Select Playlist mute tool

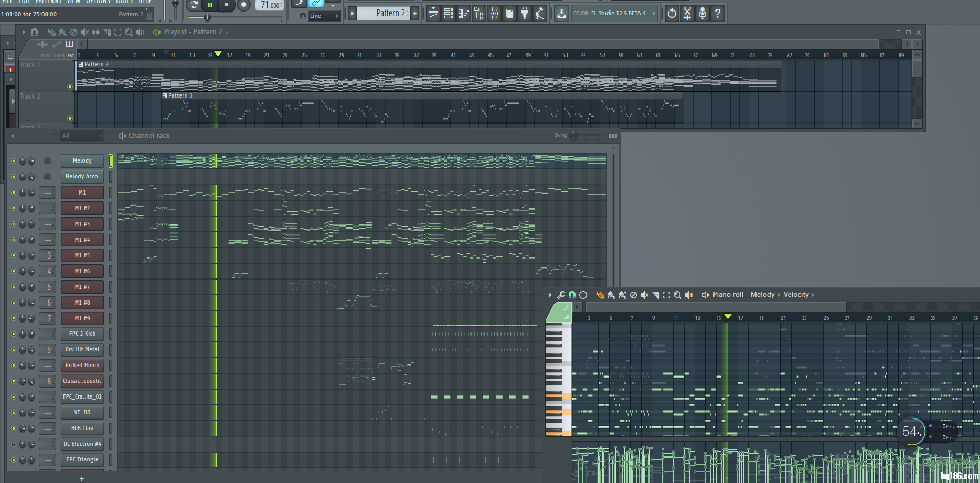tap(84, 32)
